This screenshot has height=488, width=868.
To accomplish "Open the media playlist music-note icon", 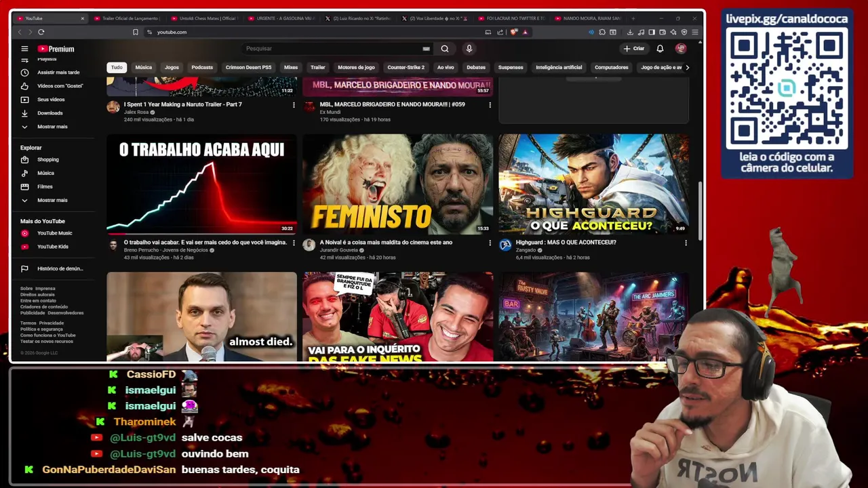I will click(642, 32).
